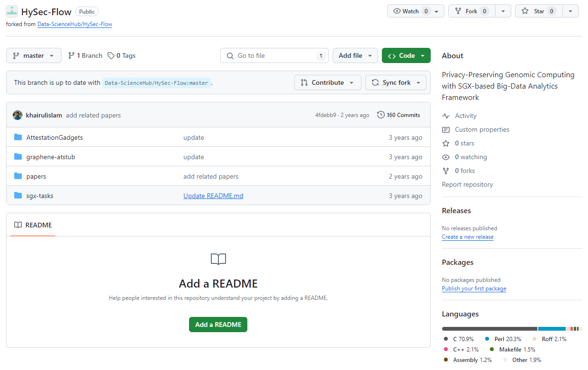Viewport: 588px width, 370px height.
Task: Click khairulislam's profile avatar
Action: pos(18,115)
